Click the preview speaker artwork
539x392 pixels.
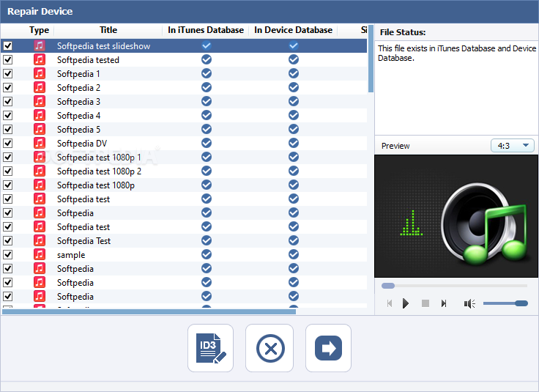click(456, 216)
